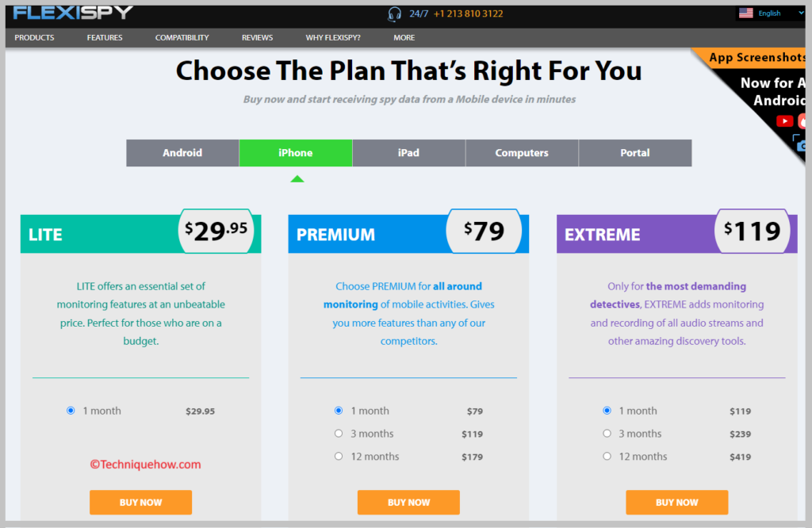The image size is (812, 528).
Task: Select 1 month option under Lite
Action: 71,411
